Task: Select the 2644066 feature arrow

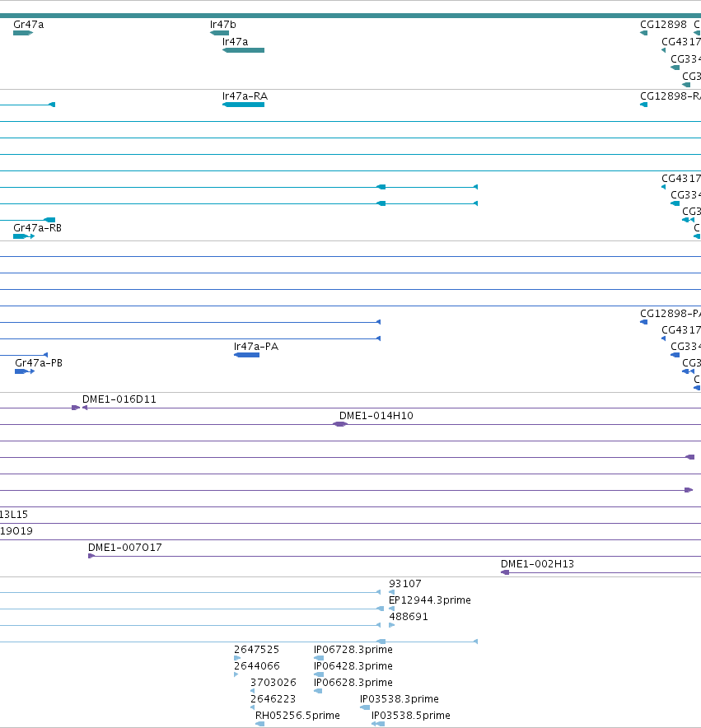Action: pyautogui.click(x=236, y=674)
